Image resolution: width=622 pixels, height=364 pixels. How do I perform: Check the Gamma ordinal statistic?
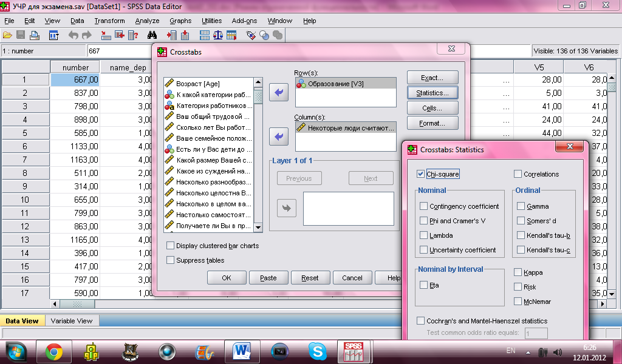(x=521, y=206)
